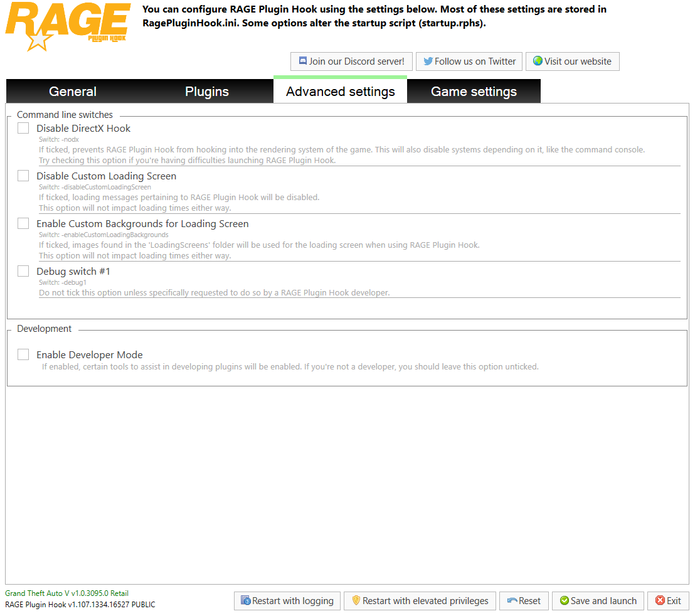Click Join our Discord server button text
Image resolution: width=695 pixels, height=616 pixels.
[357, 61]
